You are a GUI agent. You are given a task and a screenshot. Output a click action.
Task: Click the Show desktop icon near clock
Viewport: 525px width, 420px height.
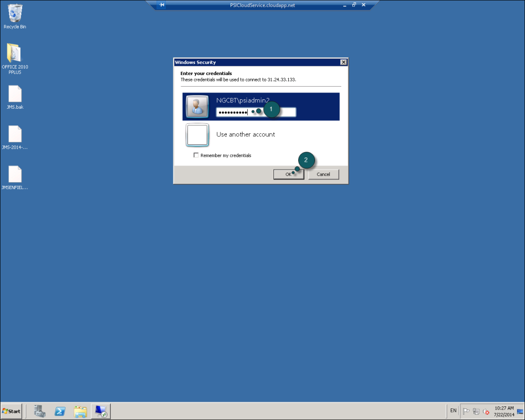tap(520, 411)
